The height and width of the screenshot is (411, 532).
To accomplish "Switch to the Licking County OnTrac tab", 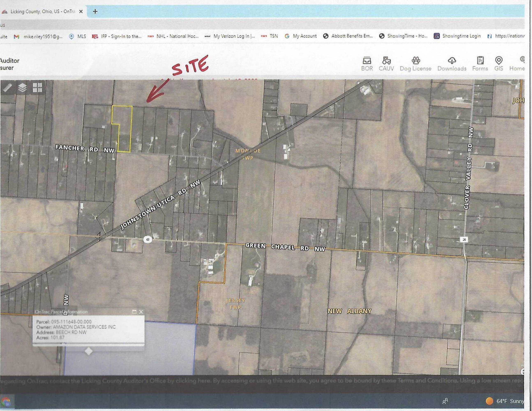I will (43, 12).
